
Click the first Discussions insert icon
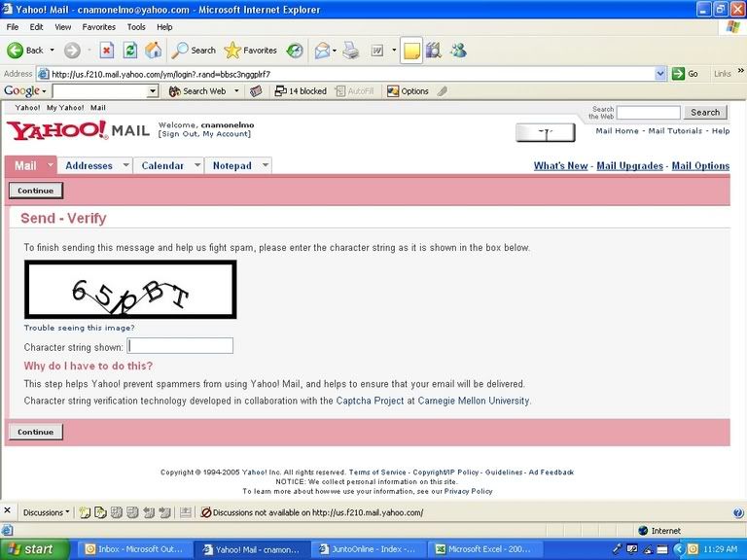85,512
